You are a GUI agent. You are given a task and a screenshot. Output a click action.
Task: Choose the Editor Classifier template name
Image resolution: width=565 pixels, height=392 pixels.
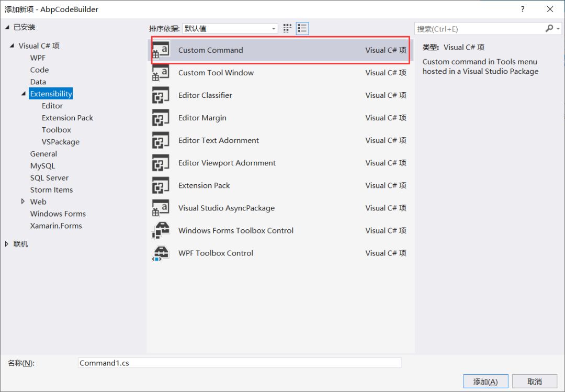tap(205, 95)
